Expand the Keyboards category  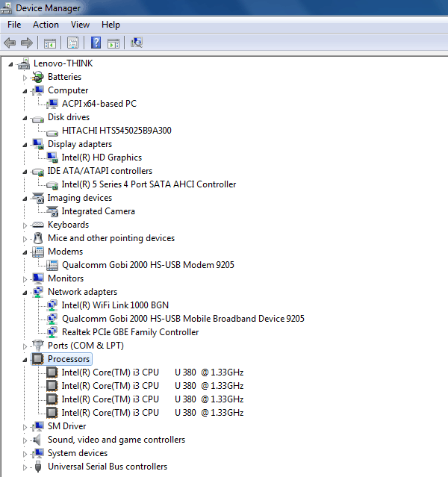click(25, 225)
